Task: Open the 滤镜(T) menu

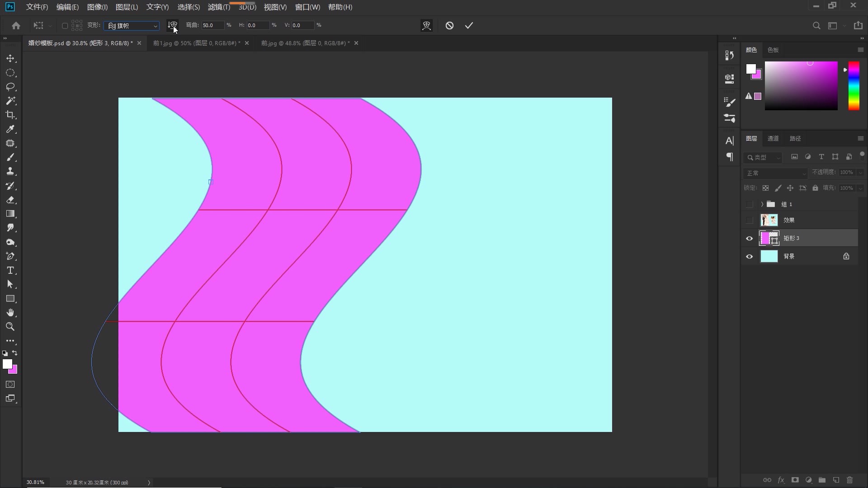Action: [x=219, y=7]
